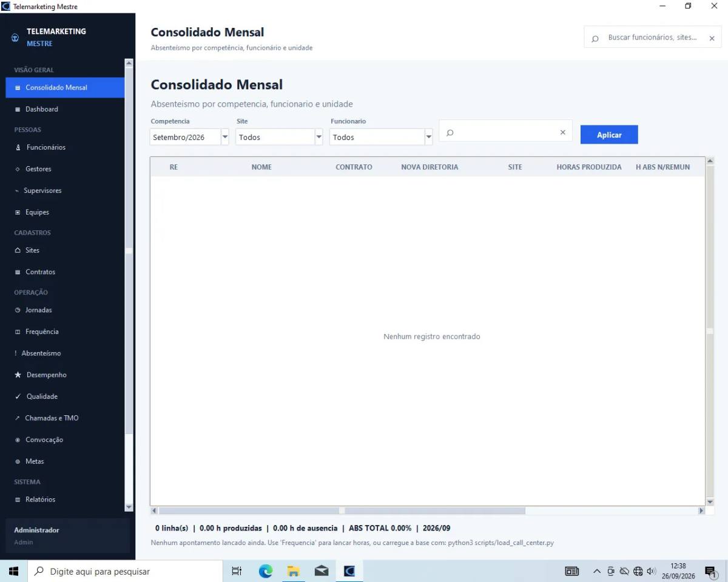
Task: Click the 'ABS TOTAL 0.00%' status text
Action: pos(380,528)
